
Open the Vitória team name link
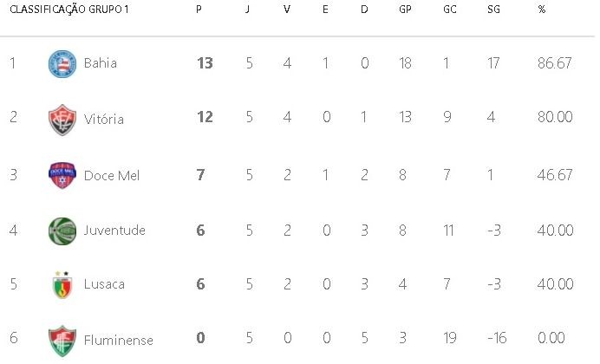tap(104, 119)
